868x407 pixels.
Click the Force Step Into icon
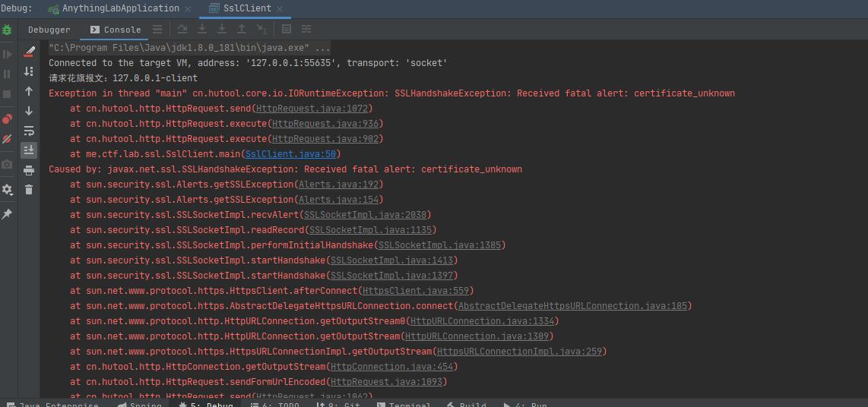tap(222, 30)
